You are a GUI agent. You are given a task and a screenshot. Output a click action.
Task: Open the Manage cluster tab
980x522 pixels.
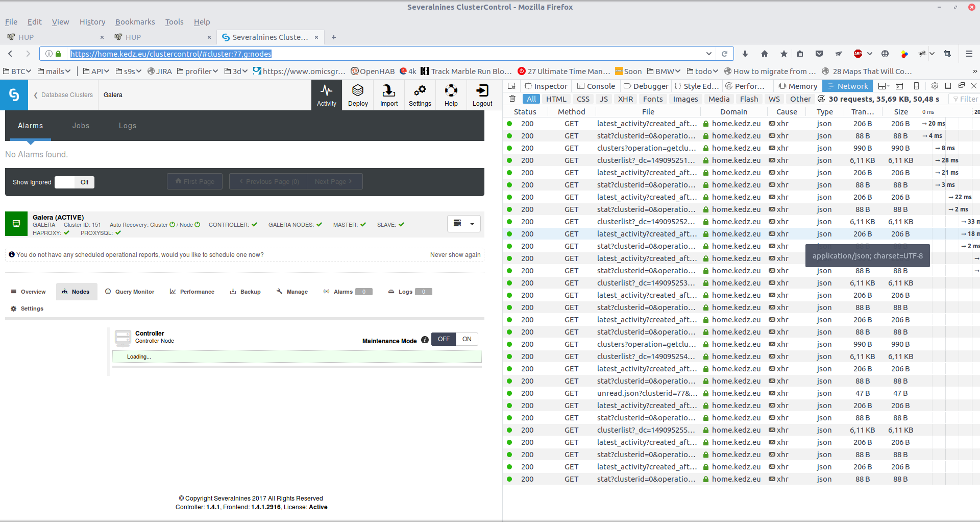point(292,292)
